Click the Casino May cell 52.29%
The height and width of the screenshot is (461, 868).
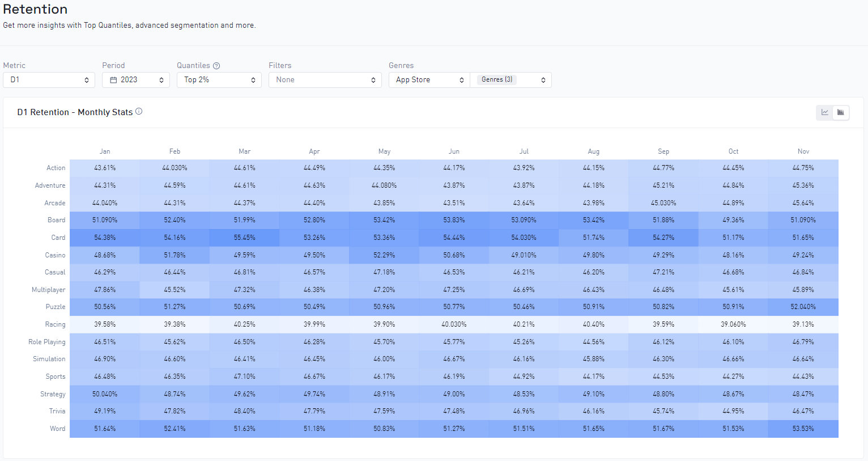tap(384, 255)
